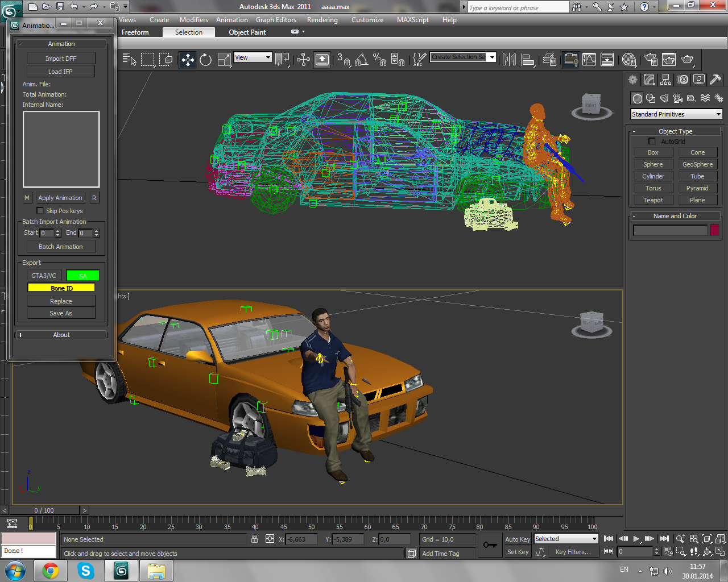Click the object color swatch

pos(714,230)
